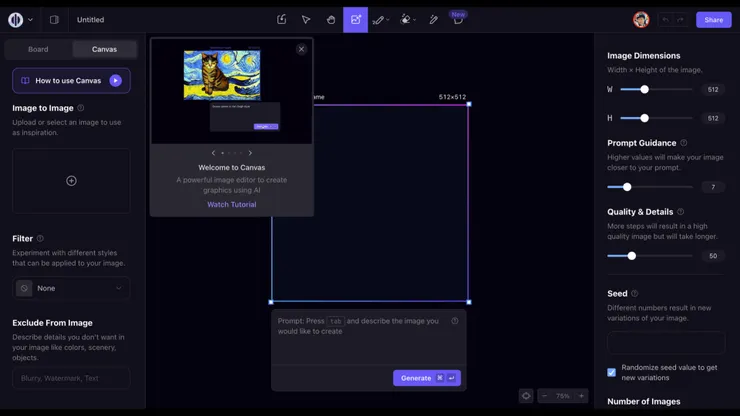
Task: Click the Watch Tutorial link
Action: 232,204
